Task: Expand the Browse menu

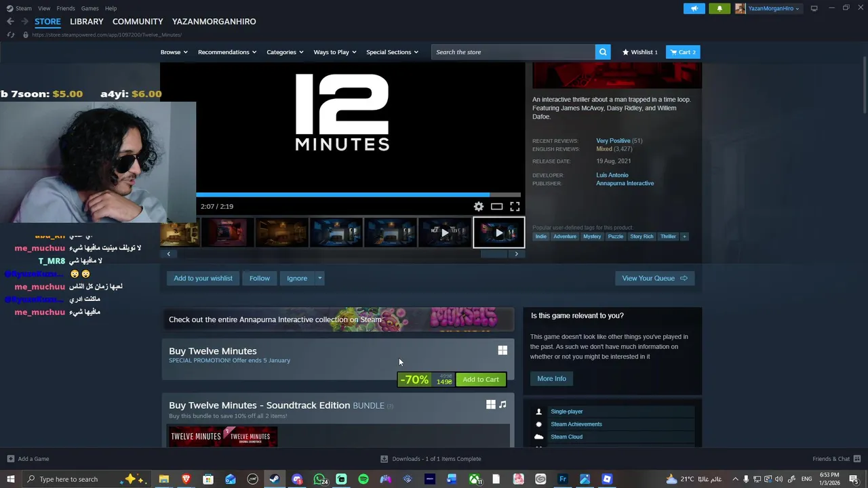Action: 174,52
